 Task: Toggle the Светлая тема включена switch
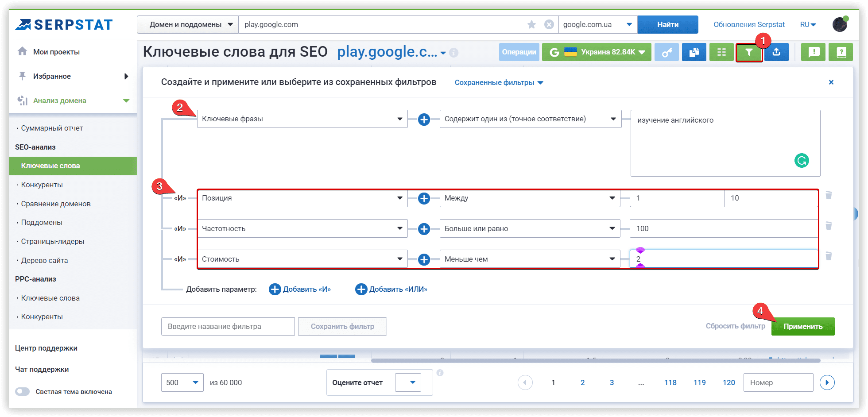(x=22, y=392)
